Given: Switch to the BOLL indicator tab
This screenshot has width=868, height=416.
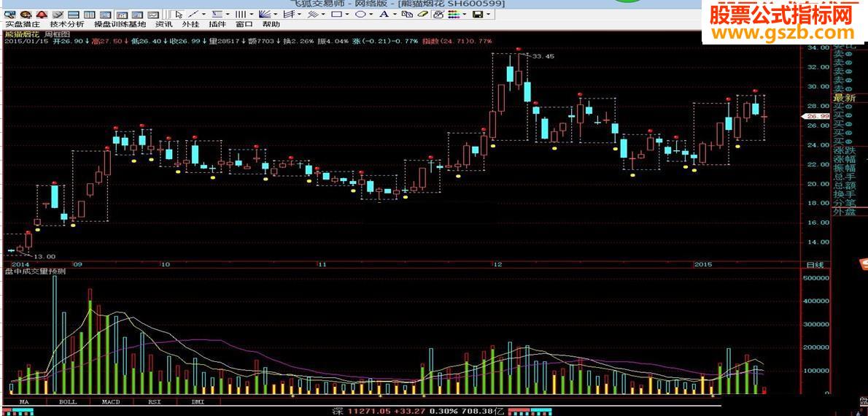Looking at the screenshot, I should click(68, 401).
